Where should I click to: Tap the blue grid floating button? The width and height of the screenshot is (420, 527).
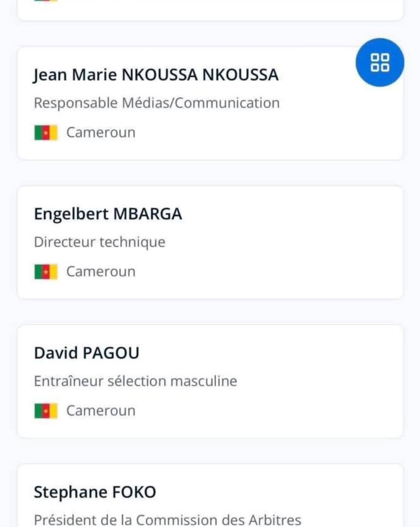379,62
